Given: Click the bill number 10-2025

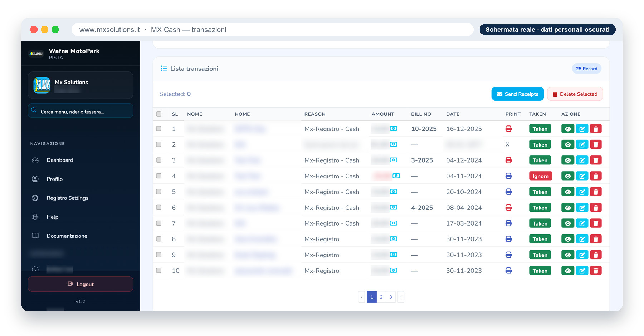Looking at the screenshot, I should point(424,129).
